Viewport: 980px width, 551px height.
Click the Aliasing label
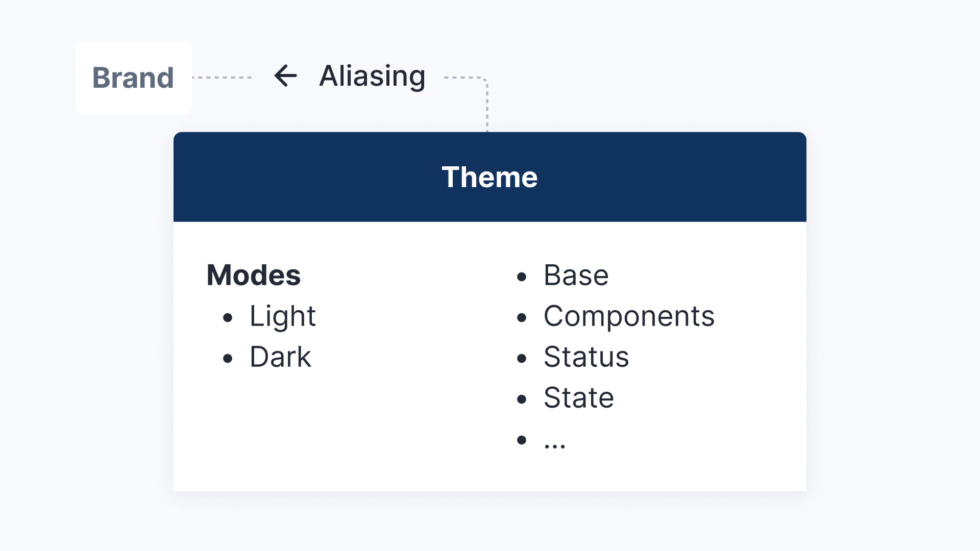(x=372, y=76)
